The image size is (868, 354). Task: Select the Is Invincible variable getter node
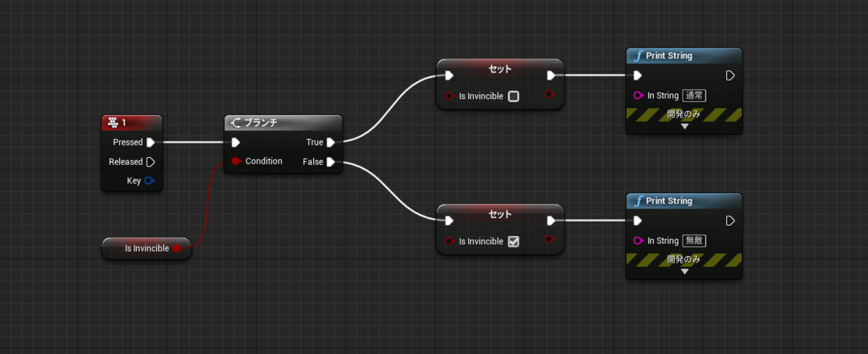pos(147,248)
